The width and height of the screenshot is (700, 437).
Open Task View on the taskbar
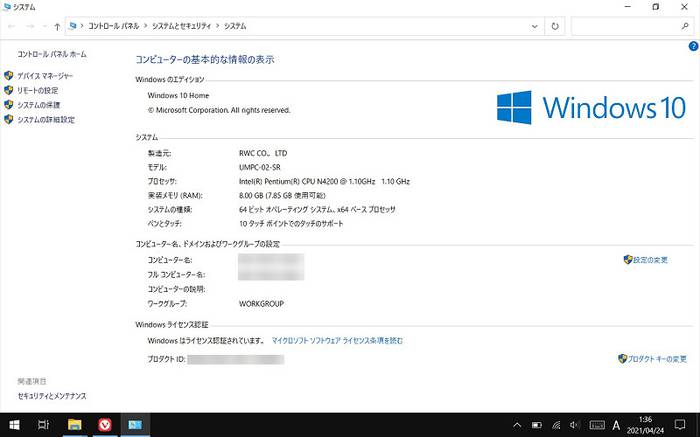(x=43, y=425)
